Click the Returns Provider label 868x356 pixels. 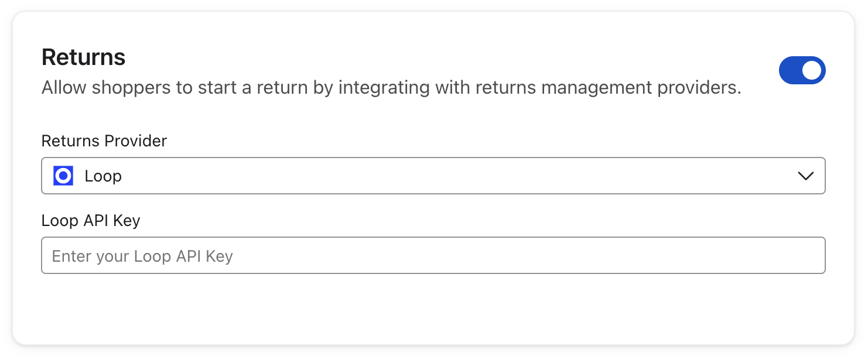pyautogui.click(x=104, y=141)
